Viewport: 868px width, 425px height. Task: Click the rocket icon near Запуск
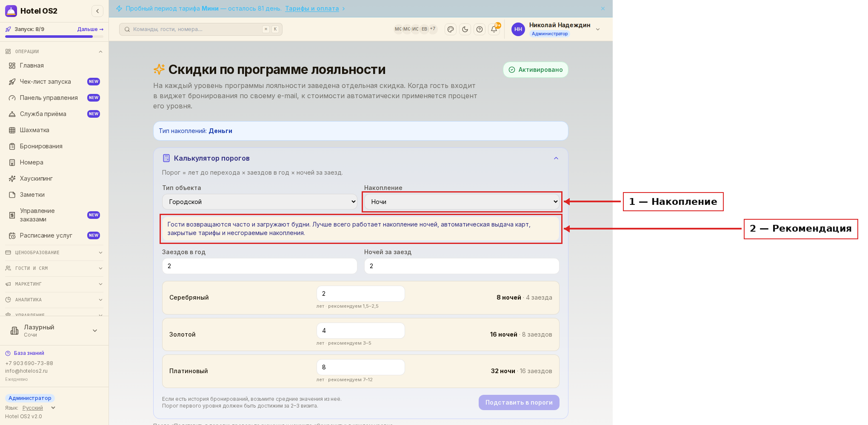[8, 29]
